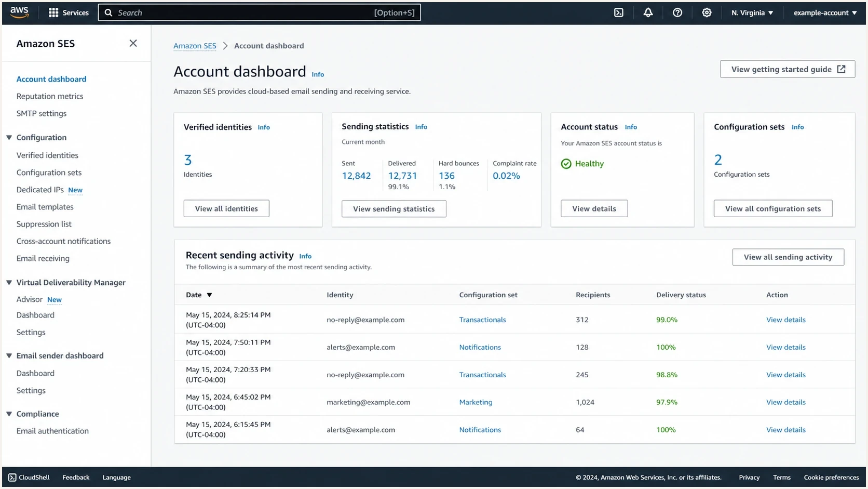Open the notifications bell

pyautogui.click(x=648, y=12)
